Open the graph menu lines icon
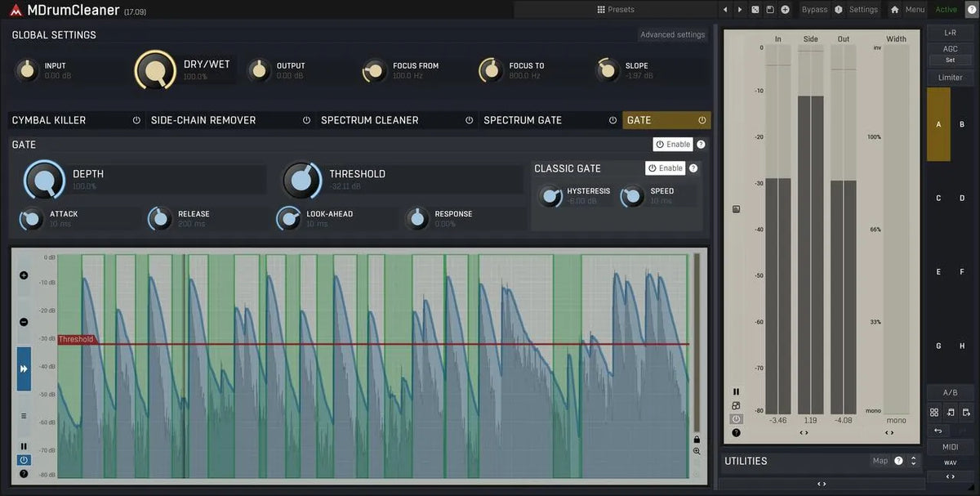This screenshot has width=980, height=496. (x=24, y=416)
